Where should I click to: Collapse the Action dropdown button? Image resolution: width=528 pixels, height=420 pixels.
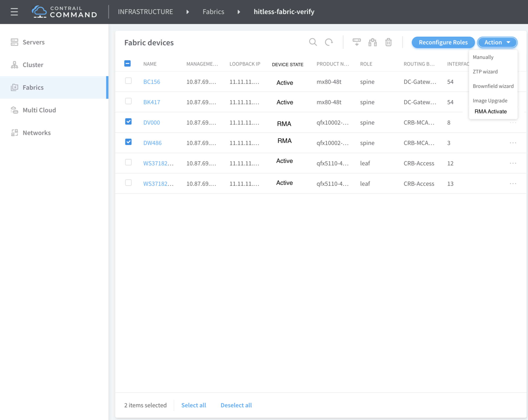click(x=497, y=42)
